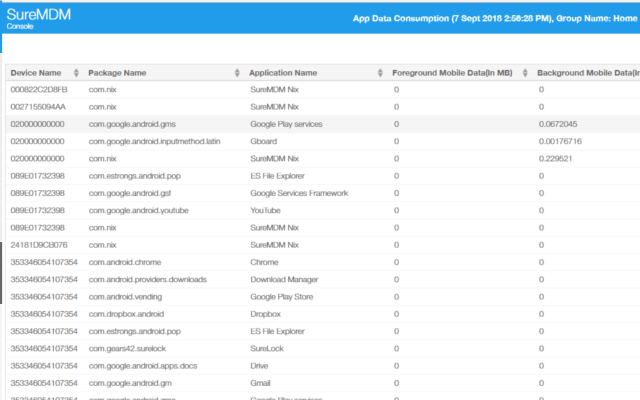
Task: Click com.google.android.gsf package cell
Action: 130,193
